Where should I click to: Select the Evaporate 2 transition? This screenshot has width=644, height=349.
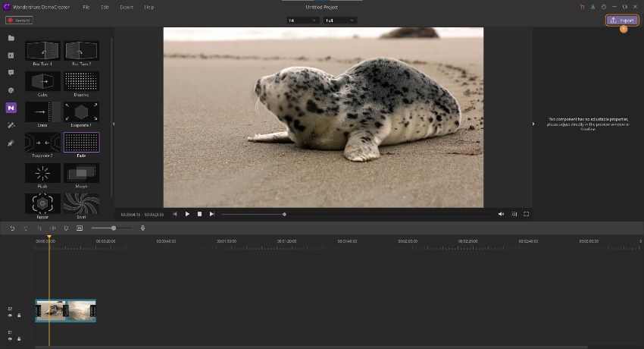(x=42, y=142)
